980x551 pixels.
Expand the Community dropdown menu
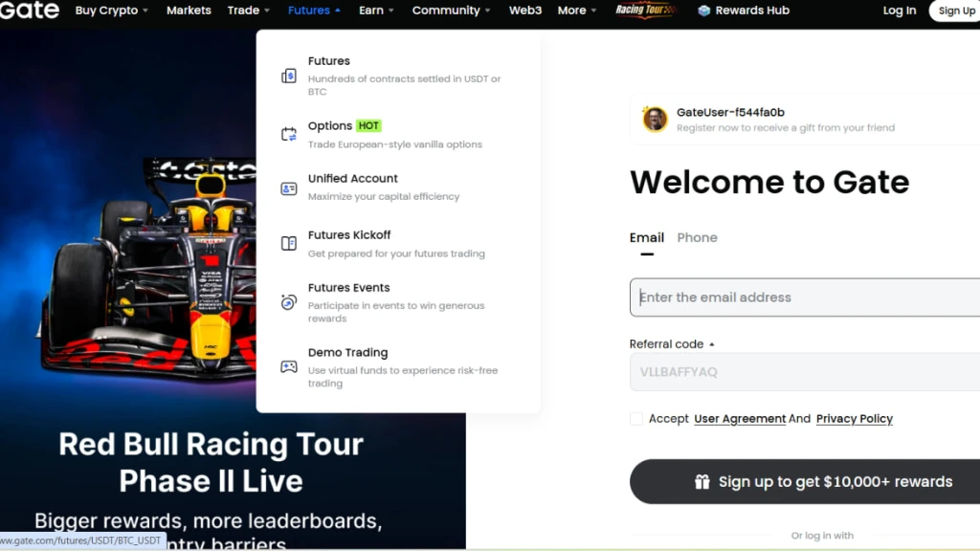point(452,11)
